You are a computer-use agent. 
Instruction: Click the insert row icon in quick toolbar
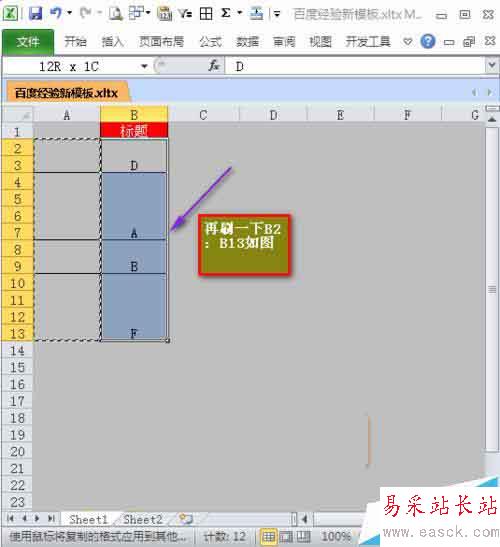[256, 13]
